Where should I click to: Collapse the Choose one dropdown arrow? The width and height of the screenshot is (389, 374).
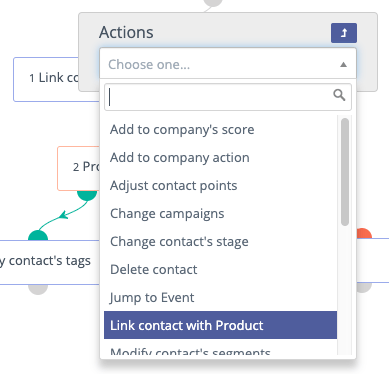click(x=343, y=65)
